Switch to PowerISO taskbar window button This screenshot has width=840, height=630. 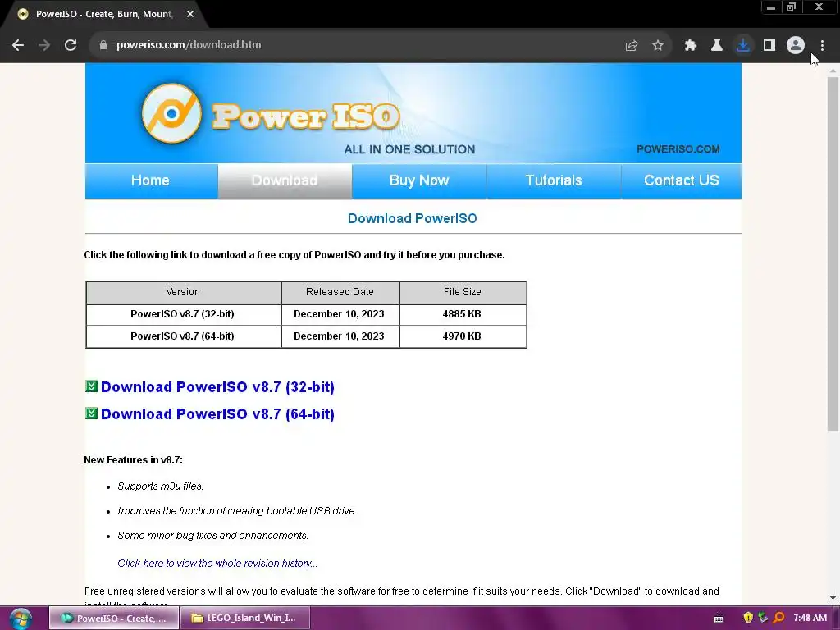pos(113,619)
